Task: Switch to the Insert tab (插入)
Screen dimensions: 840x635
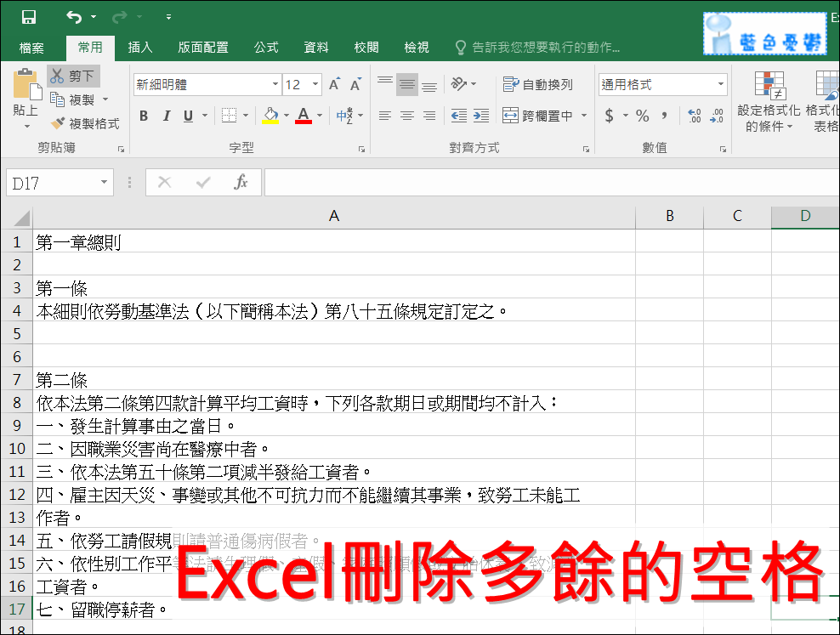Action: pyautogui.click(x=140, y=48)
